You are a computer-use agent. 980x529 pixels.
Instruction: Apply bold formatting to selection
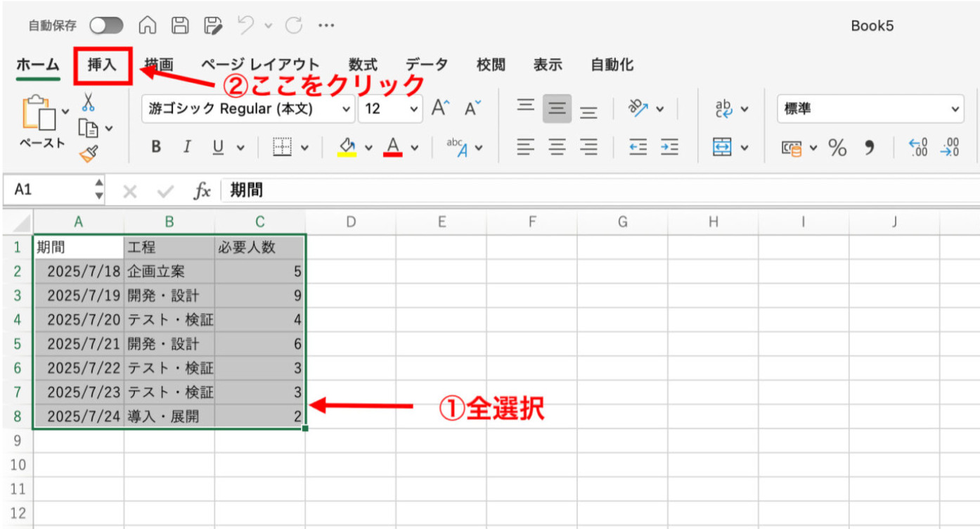coord(155,146)
